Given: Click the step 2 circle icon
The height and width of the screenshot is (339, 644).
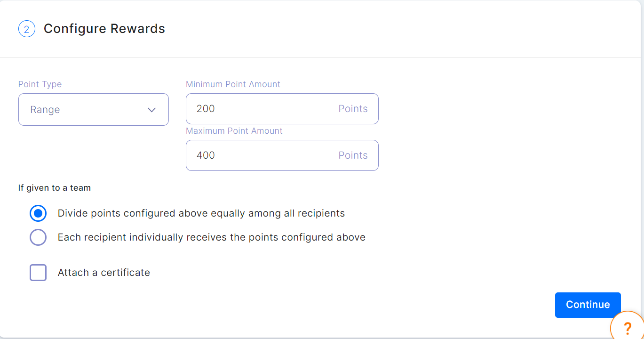Looking at the screenshot, I should pos(27,29).
